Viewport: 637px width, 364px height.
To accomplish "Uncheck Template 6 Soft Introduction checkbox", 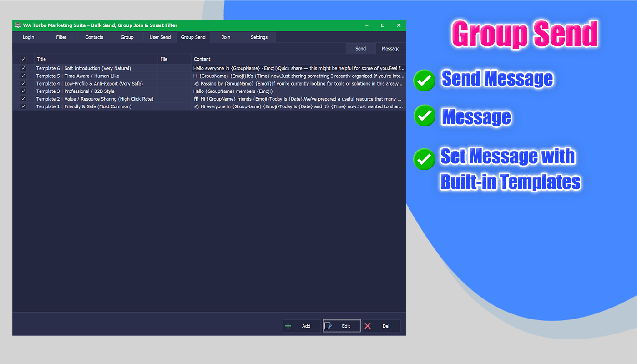I will tap(24, 68).
